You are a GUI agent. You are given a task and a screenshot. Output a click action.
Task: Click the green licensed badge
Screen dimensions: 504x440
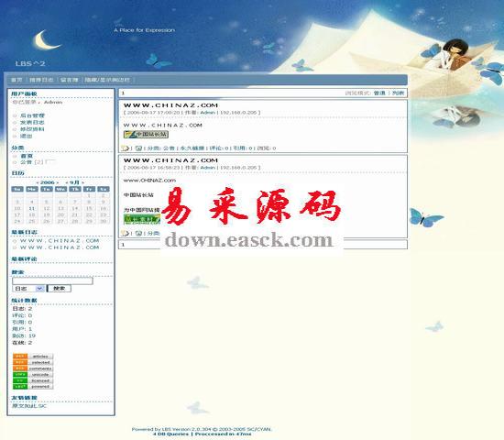33,380
